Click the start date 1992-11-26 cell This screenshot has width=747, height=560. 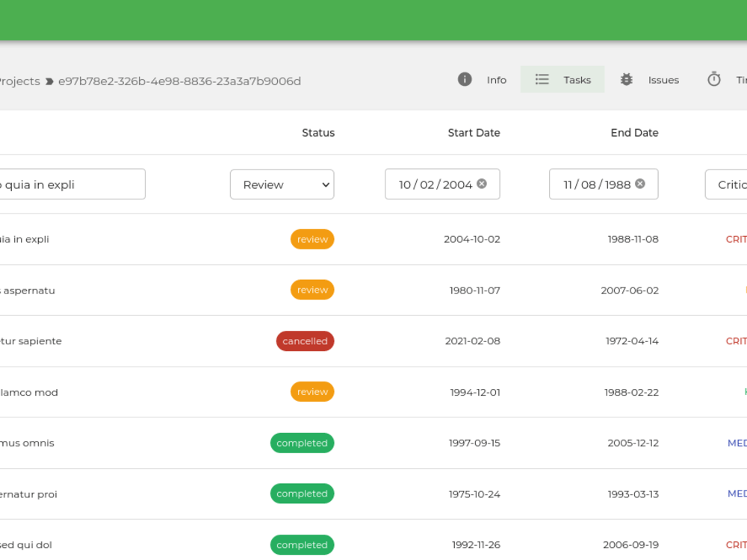(477, 545)
